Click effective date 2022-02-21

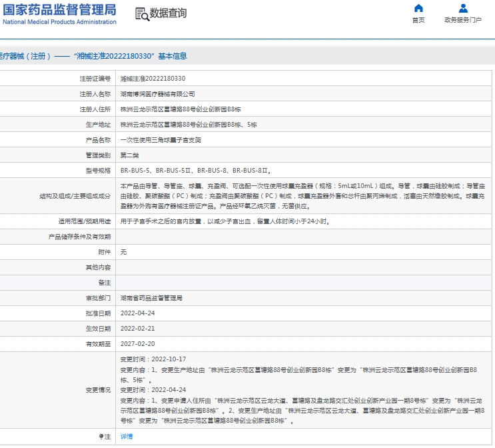138,329
